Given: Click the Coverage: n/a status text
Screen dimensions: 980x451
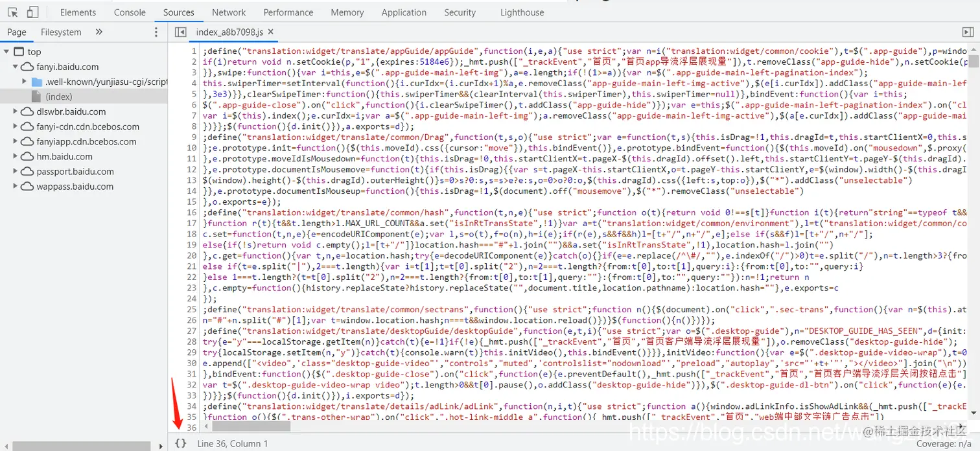Looking at the screenshot, I should click(x=944, y=443).
